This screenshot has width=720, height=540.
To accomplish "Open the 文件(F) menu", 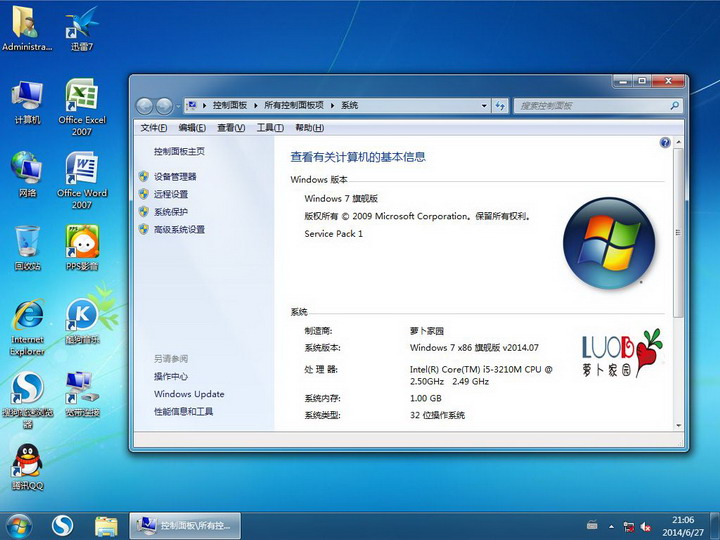I will point(153,128).
